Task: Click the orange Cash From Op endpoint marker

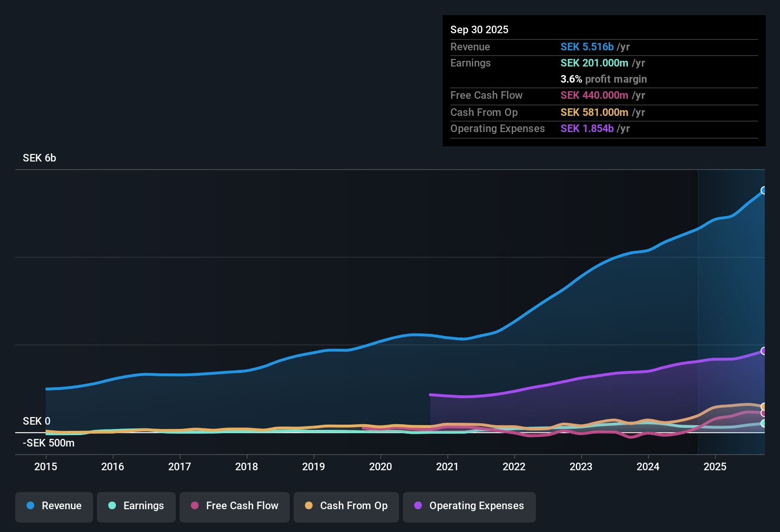Action: (763, 407)
